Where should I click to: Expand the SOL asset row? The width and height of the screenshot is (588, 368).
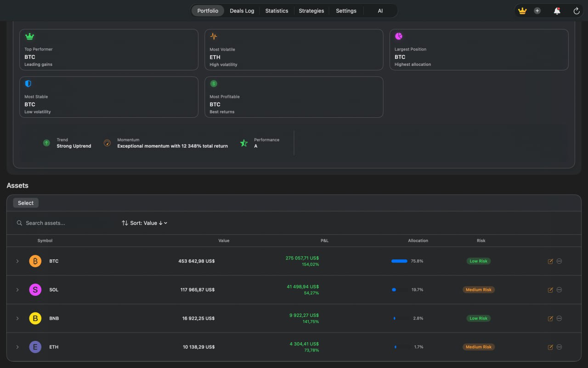(x=17, y=290)
